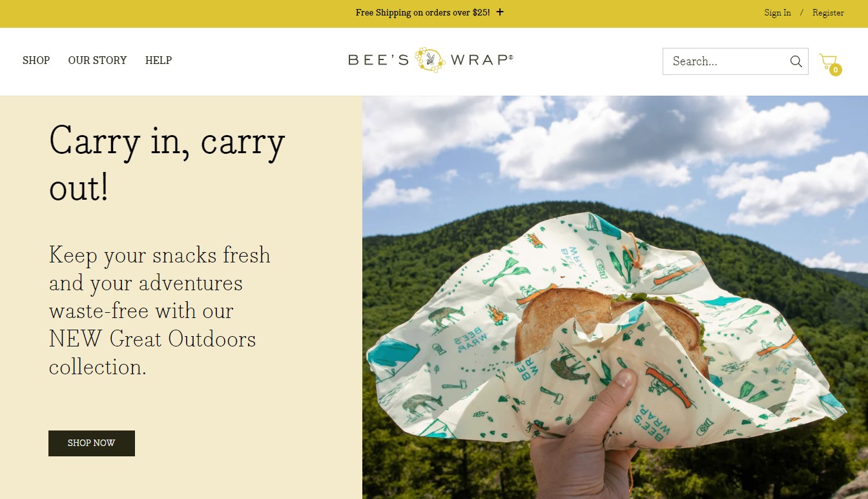868x499 pixels.
Task: Open the OUR STORY menu
Action: 98,60
